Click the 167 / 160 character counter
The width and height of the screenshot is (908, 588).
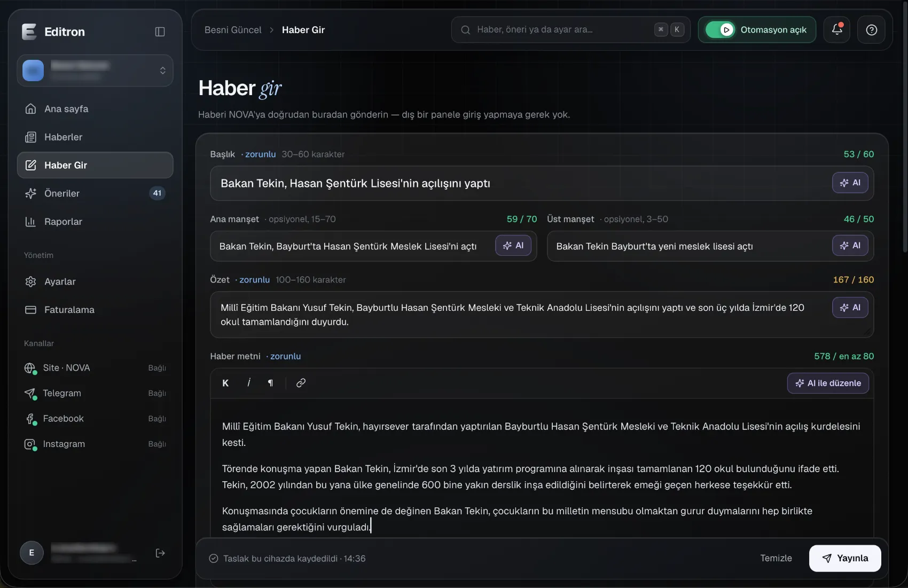[x=854, y=280]
